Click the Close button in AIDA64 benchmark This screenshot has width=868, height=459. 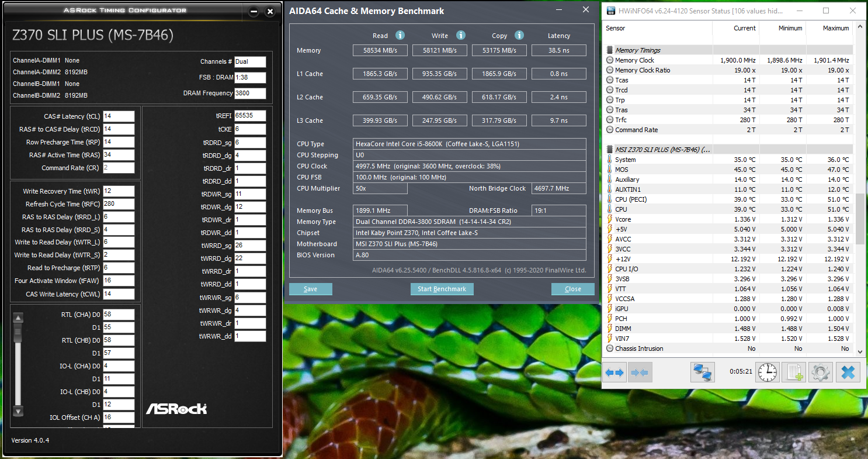[573, 289]
